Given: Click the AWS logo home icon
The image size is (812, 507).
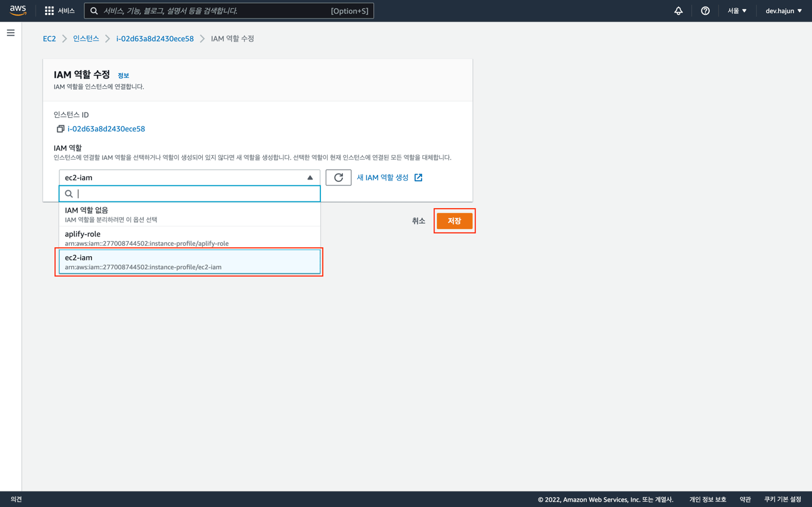Looking at the screenshot, I should pos(18,11).
